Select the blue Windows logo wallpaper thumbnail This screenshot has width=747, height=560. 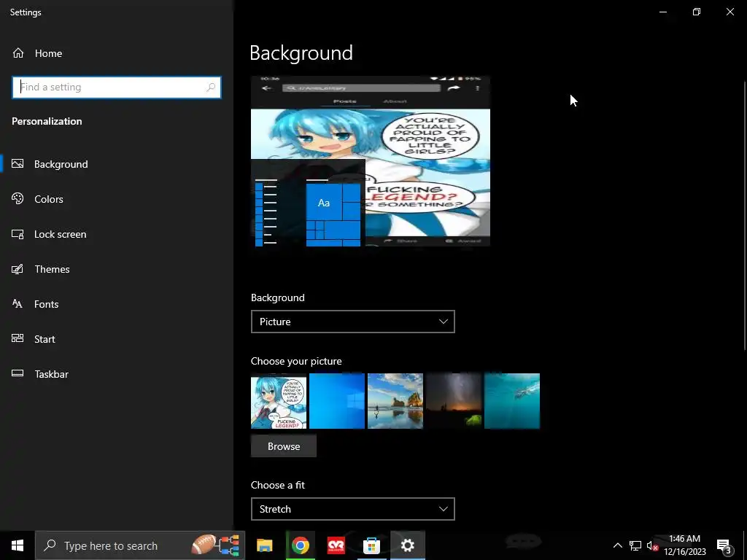click(x=337, y=401)
